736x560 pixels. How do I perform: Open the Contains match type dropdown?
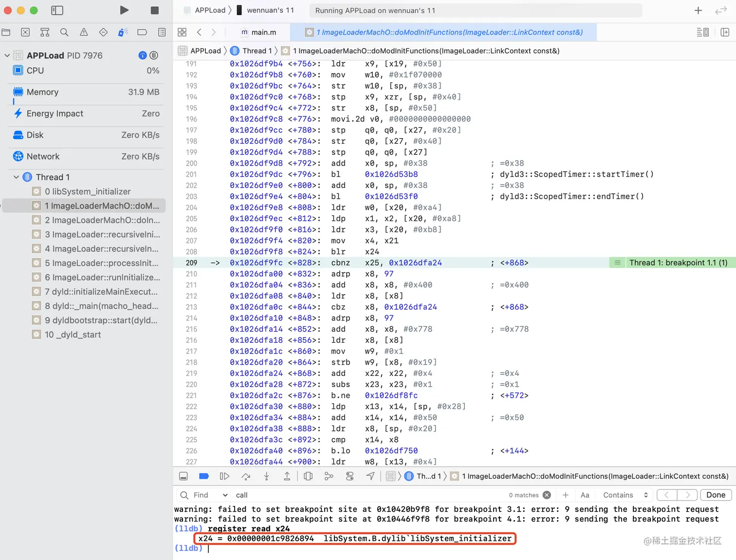626,495
